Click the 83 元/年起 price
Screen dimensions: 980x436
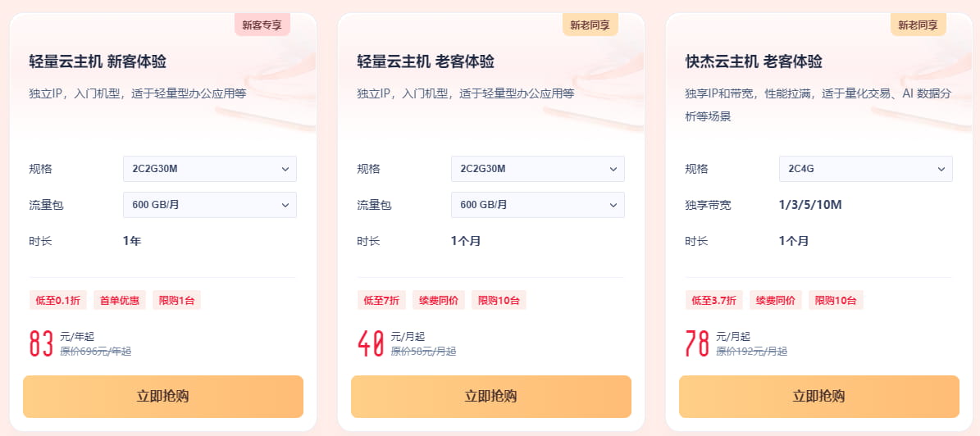coord(43,343)
